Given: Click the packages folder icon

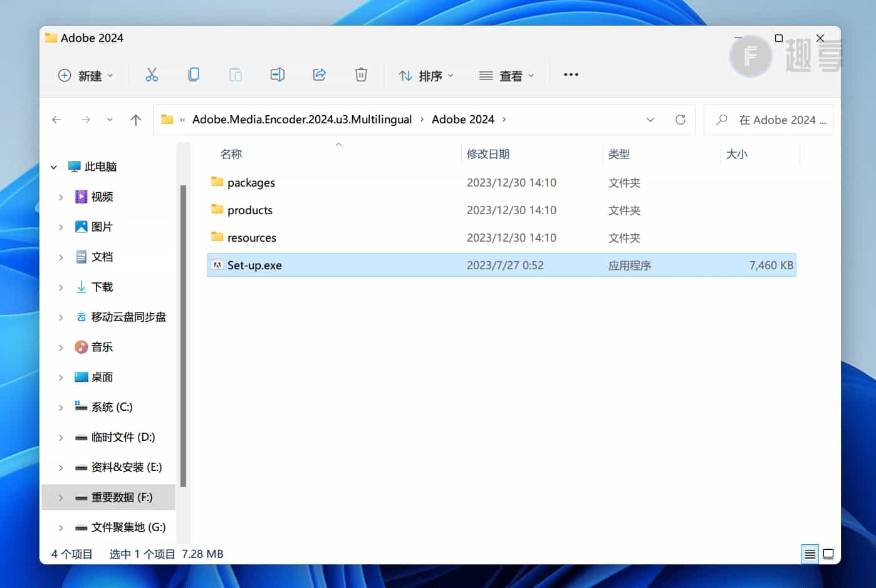Looking at the screenshot, I should pyautogui.click(x=217, y=182).
